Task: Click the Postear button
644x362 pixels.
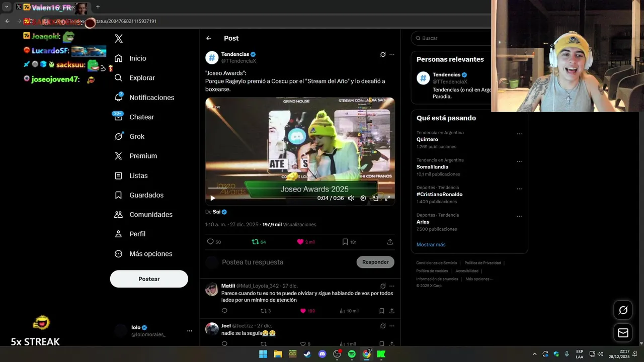Action: tap(149, 279)
